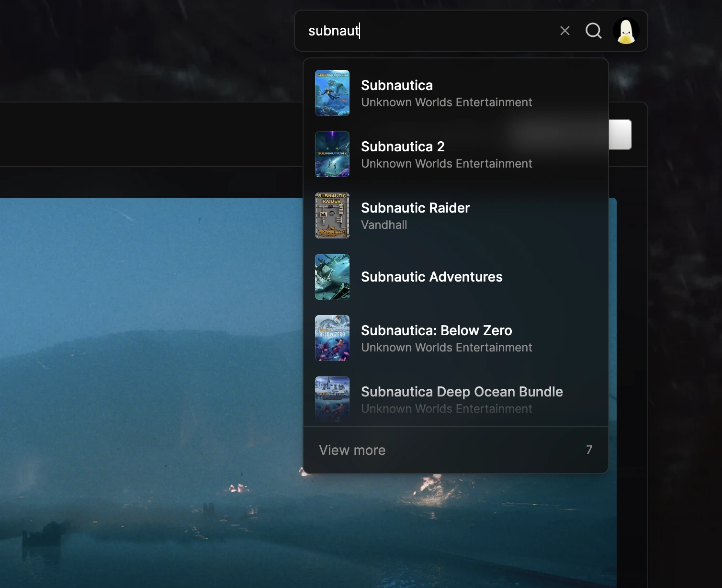Select the Subnautica Deep Ocean Bundle title
The image size is (722, 588).
click(462, 392)
